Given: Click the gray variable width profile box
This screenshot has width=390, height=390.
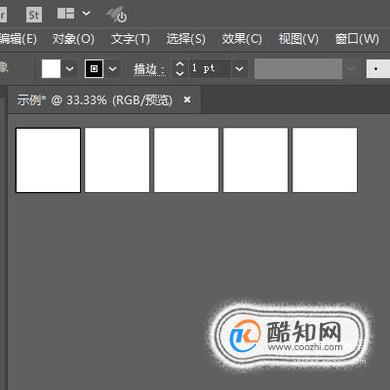Looking at the screenshot, I should 298,69.
